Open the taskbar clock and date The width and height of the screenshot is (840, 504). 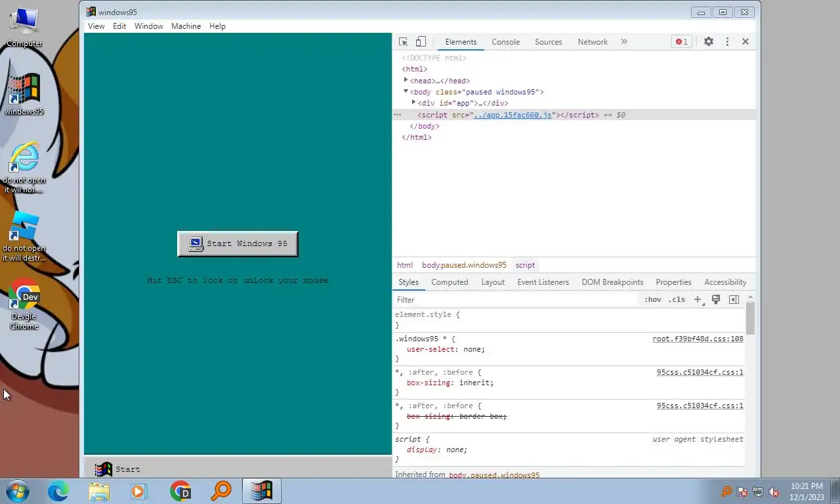[807, 492]
